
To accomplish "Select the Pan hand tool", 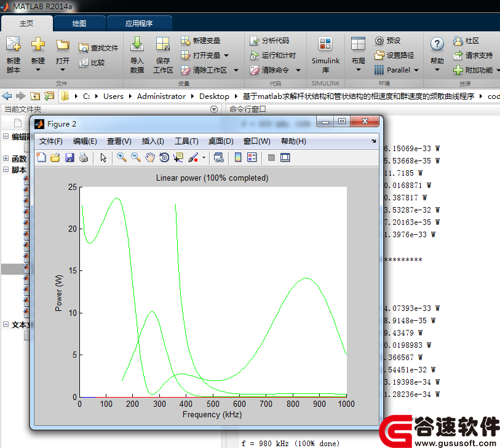I will [150, 157].
